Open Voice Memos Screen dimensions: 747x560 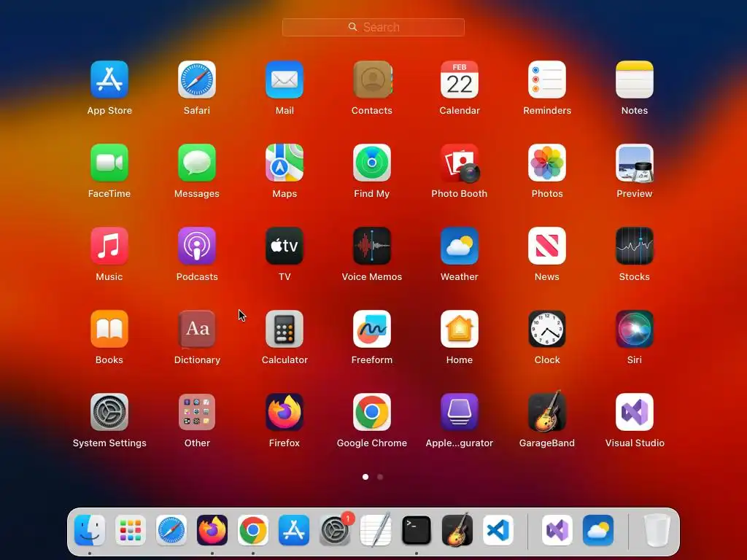(x=372, y=246)
